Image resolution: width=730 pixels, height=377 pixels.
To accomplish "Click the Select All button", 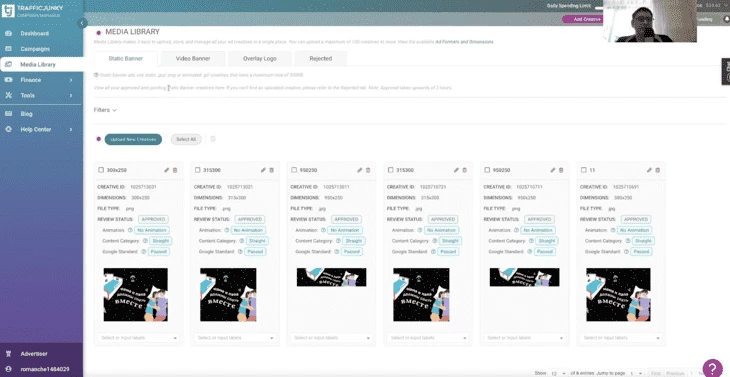I will click(186, 139).
